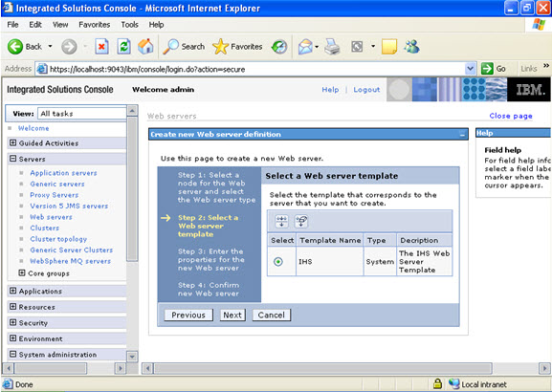Image resolution: width=552 pixels, height=392 pixels.
Task: Expand Guided Activities section
Action: click(x=13, y=142)
